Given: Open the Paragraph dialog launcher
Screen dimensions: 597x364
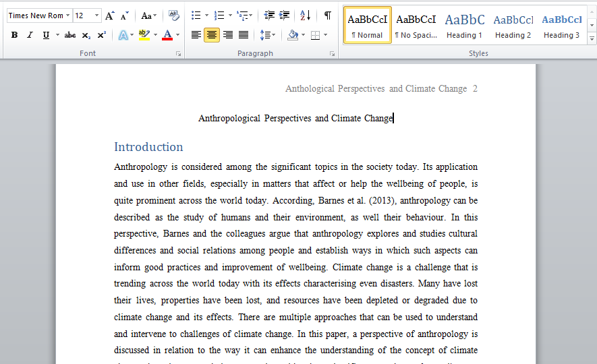Looking at the screenshot, I should [332, 54].
